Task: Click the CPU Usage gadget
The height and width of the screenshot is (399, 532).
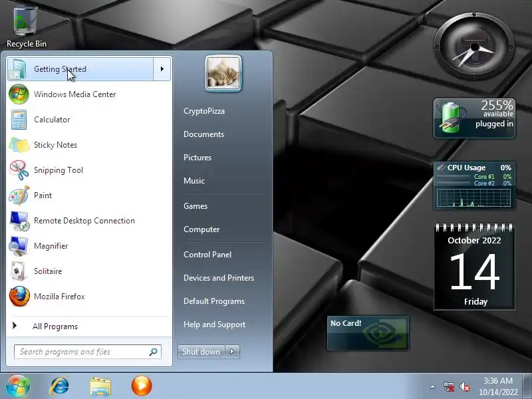Action: (474, 186)
